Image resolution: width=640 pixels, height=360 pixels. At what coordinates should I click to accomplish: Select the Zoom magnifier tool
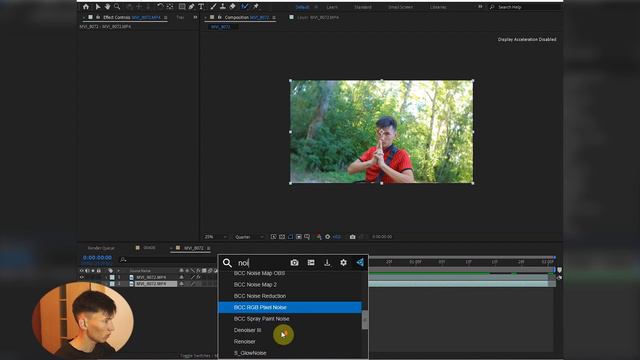117,7
